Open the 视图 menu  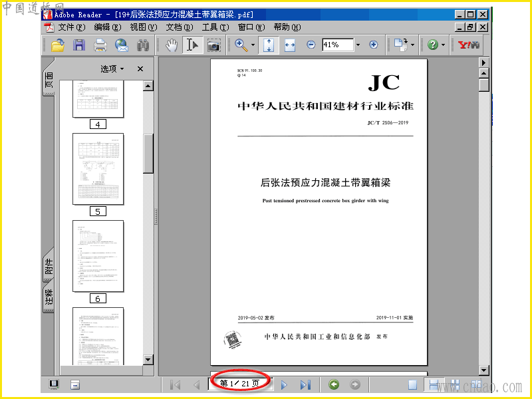144,27
